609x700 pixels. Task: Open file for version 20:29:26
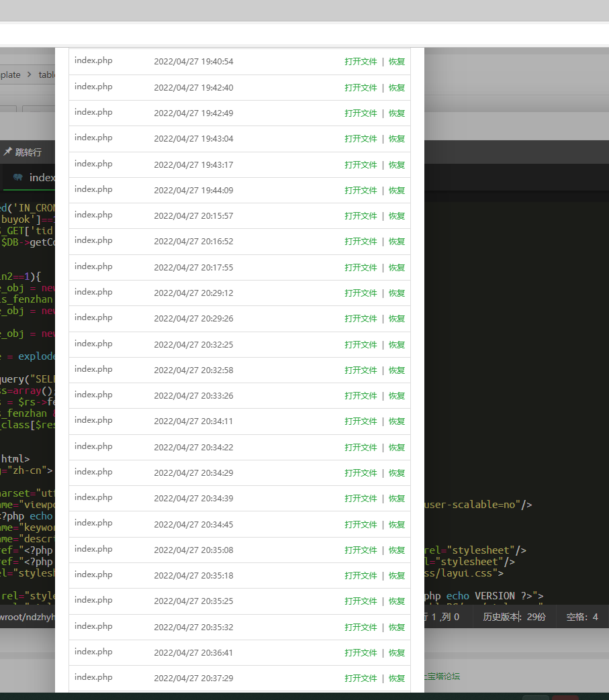pyautogui.click(x=361, y=319)
